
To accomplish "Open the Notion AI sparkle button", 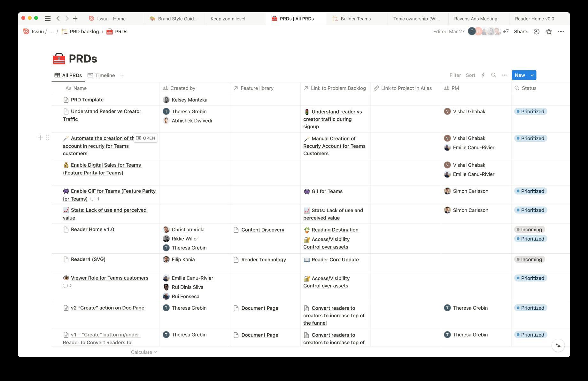I will [x=558, y=345].
